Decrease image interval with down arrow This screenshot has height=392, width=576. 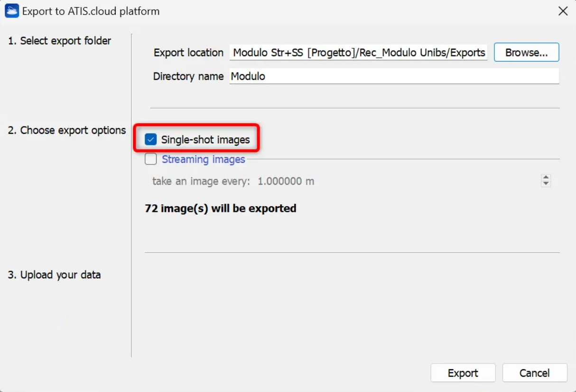[546, 184]
